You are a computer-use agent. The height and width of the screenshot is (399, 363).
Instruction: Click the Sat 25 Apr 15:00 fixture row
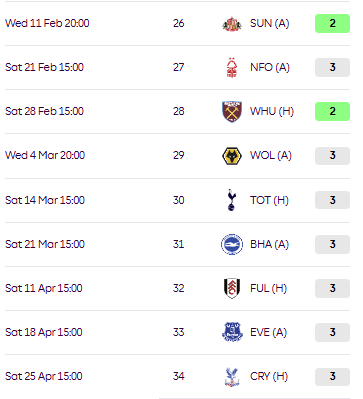tap(177, 376)
